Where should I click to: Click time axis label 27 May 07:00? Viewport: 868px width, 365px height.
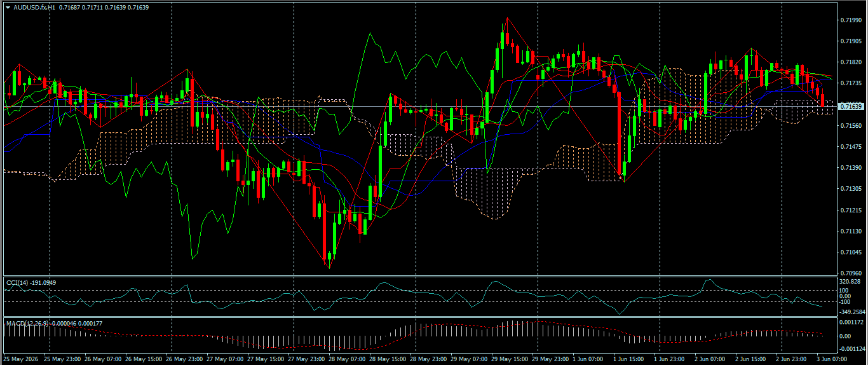pos(225,359)
